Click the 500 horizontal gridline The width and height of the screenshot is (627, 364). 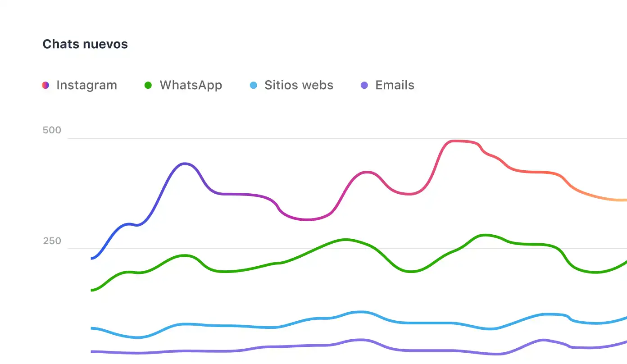[x=315, y=138]
